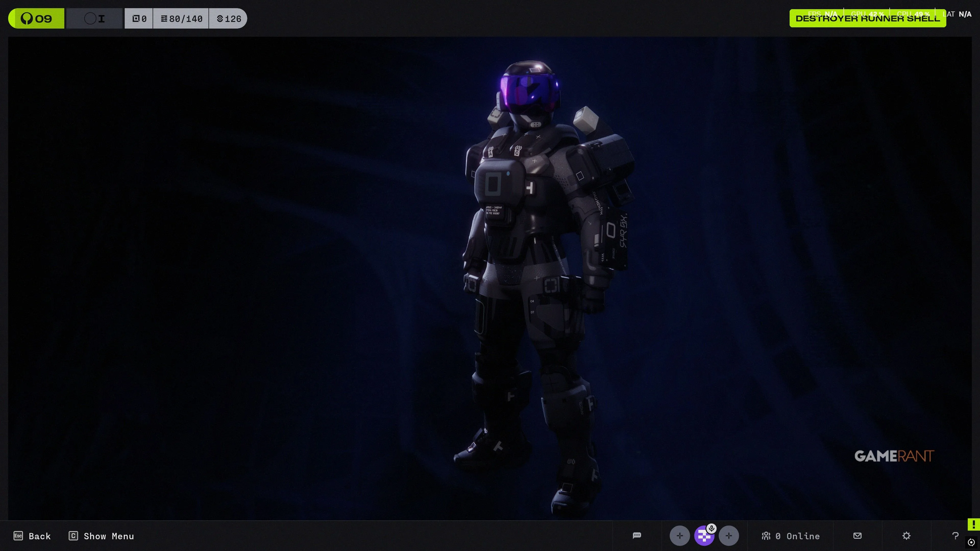Select the rank I section

[x=94, y=18]
